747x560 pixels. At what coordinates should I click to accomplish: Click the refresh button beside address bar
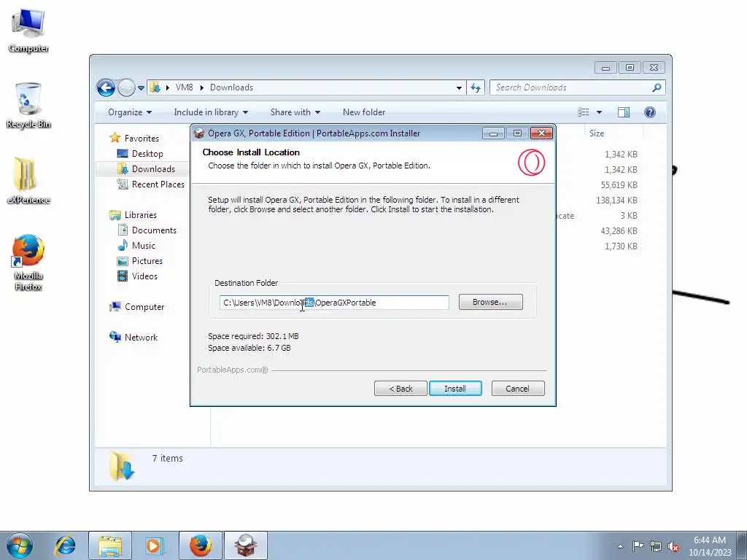(x=476, y=87)
